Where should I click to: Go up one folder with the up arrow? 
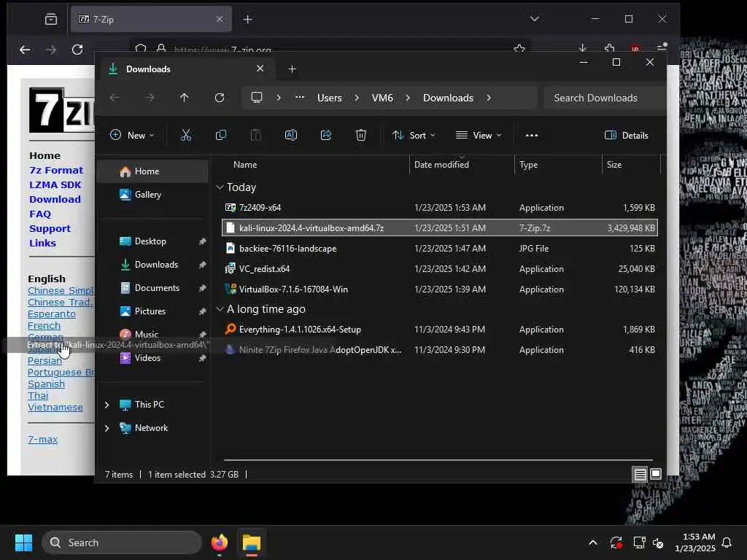(x=185, y=98)
